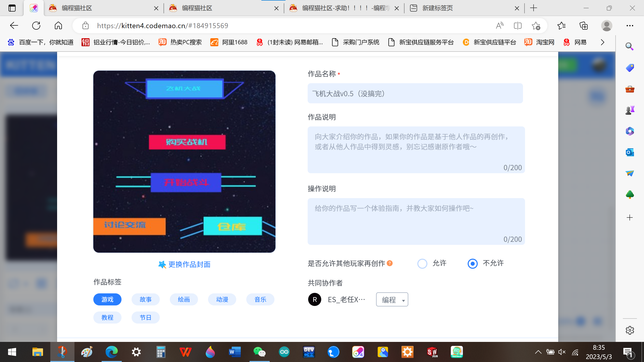Select the 不允许 radio button

point(472,263)
